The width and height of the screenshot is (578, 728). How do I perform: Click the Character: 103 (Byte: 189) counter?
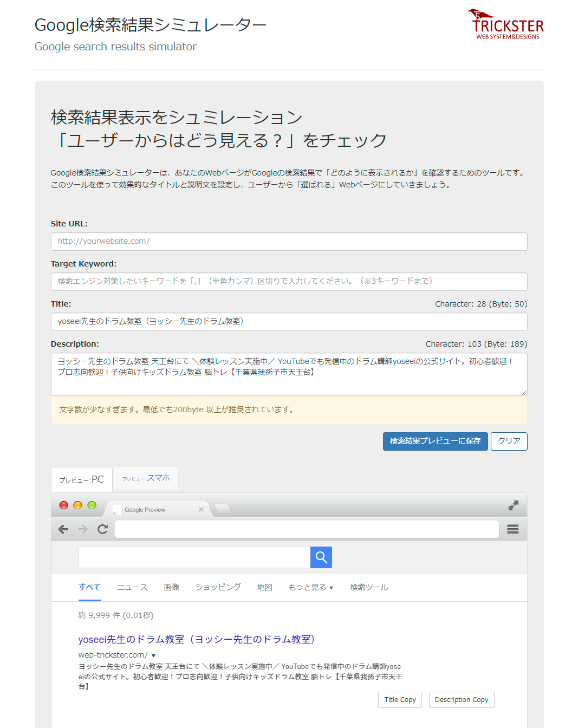pos(476,344)
